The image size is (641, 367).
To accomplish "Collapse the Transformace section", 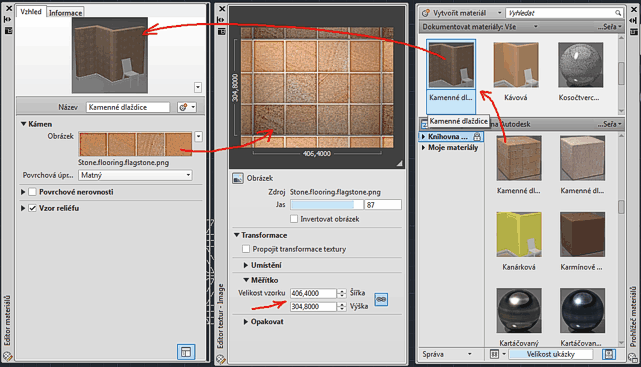I will click(x=237, y=235).
